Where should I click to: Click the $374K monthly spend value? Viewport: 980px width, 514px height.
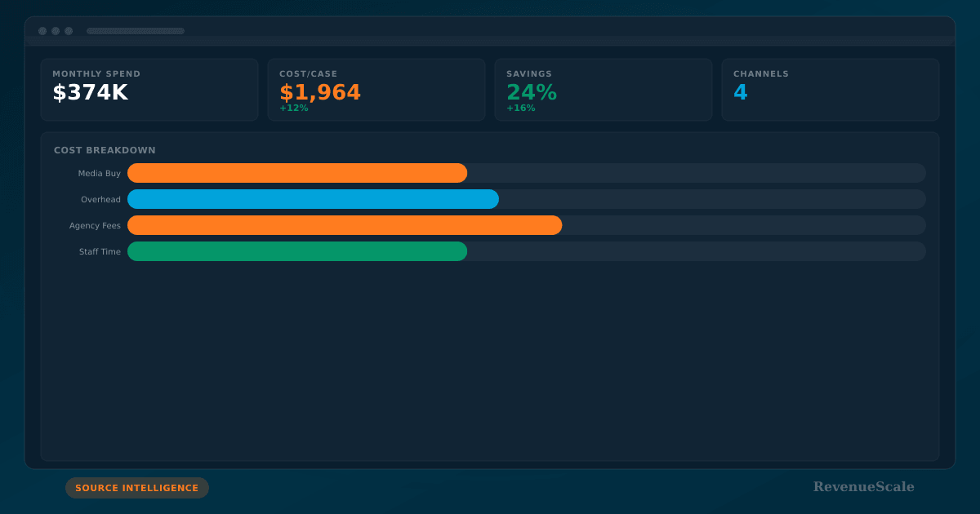(x=90, y=93)
